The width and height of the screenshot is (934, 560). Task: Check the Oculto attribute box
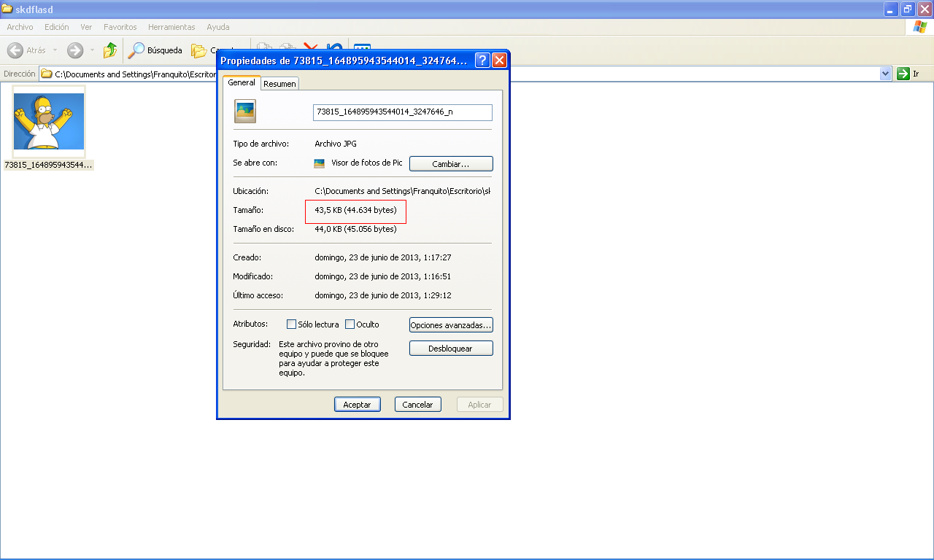pos(350,324)
